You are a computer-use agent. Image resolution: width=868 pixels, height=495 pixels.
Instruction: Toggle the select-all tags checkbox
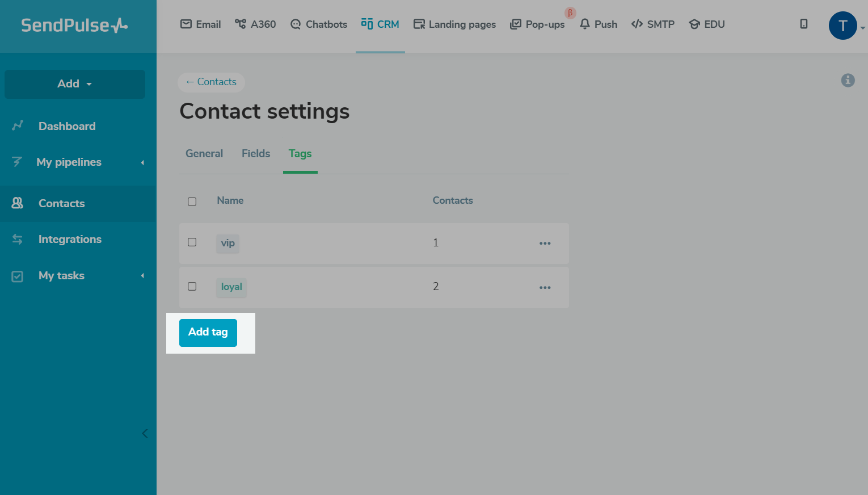click(x=192, y=202)
